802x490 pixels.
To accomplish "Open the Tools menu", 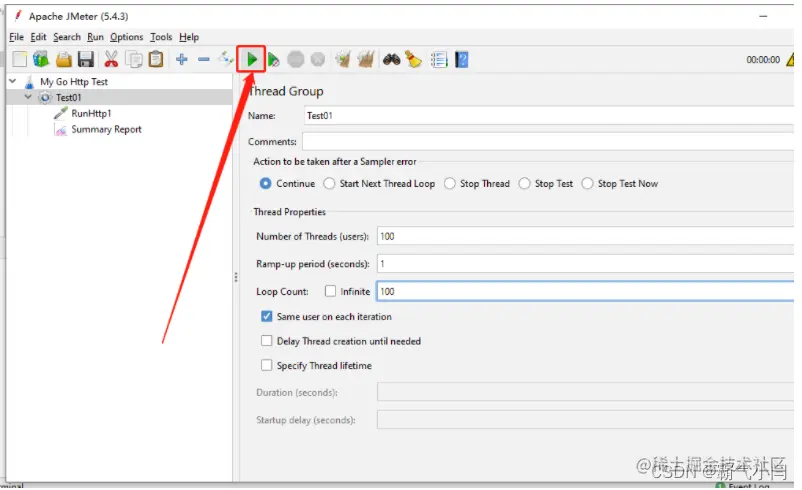I will click(x=161, y=37).
